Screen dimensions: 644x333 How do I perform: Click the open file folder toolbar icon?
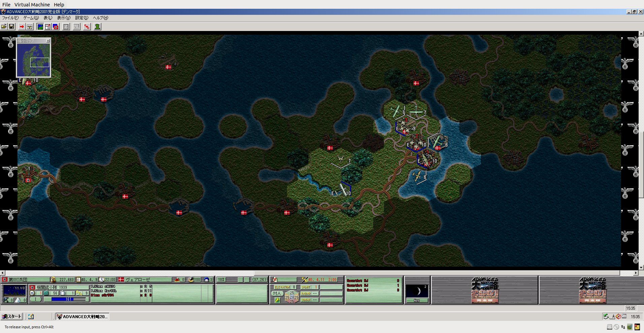coord(4,27)
